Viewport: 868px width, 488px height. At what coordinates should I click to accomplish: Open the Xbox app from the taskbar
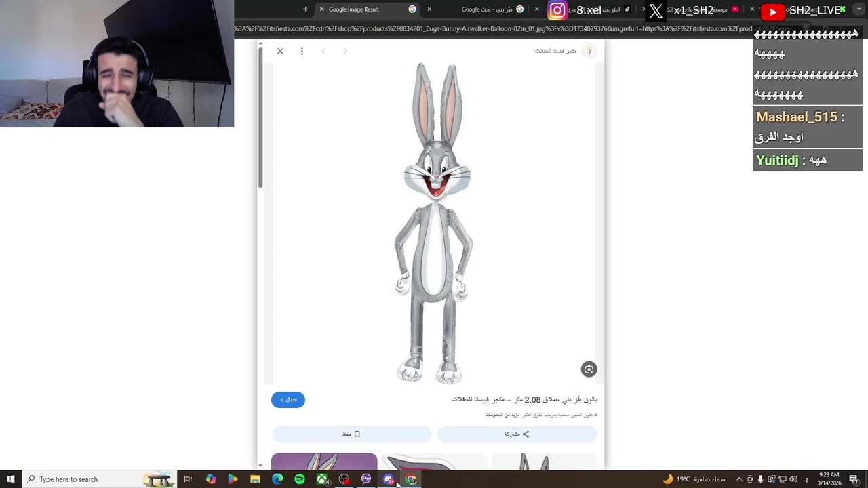pyautogui.click(x=322, y=479)
